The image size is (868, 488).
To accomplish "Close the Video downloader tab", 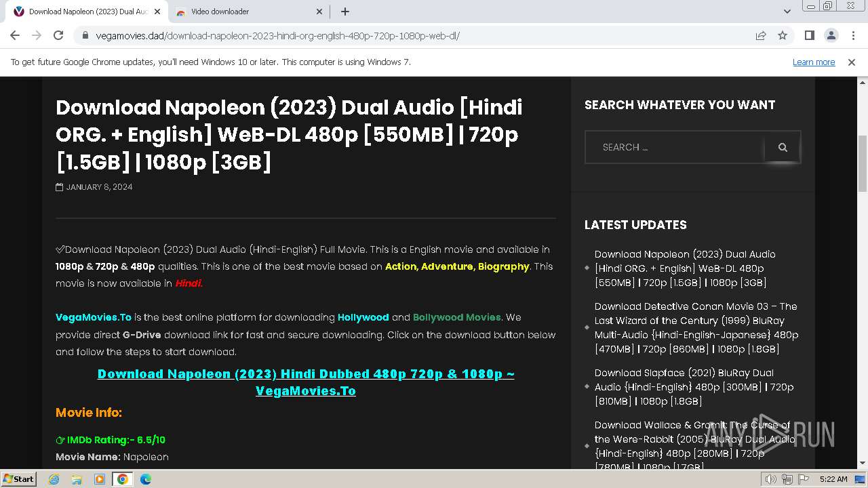I will [x=320, y=12].
